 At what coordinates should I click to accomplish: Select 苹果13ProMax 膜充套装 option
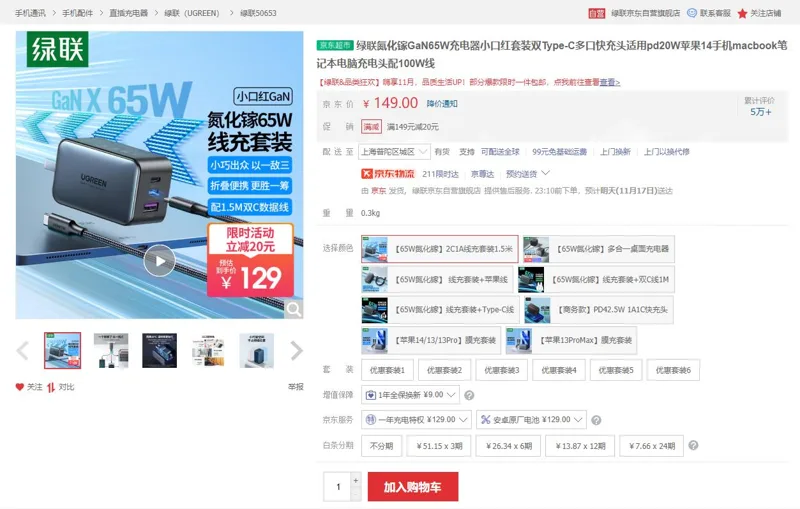(x=571, y=340)
